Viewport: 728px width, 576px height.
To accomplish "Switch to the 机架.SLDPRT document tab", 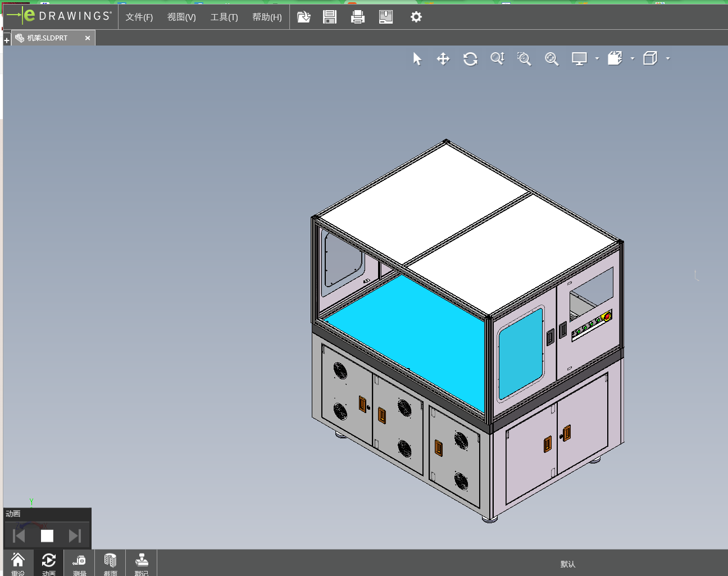I will click(48, 38).
